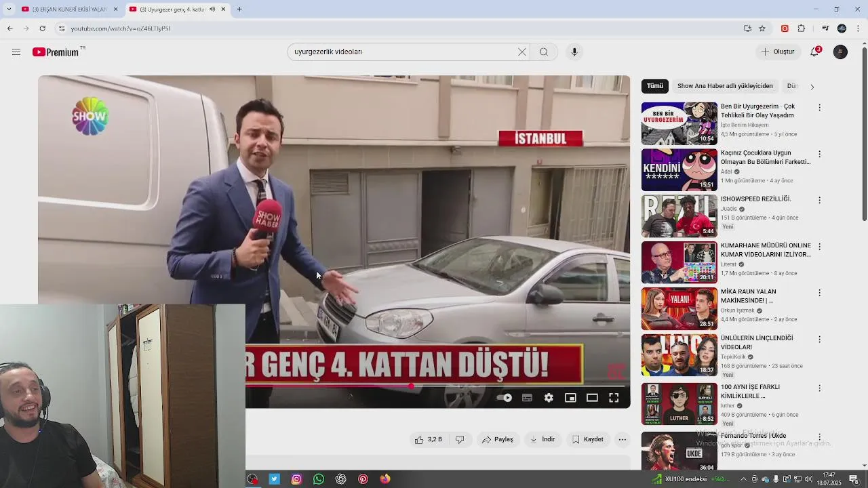Enable miniplayer mode
The height and width of the screenshot is (488, 868).
[570, 398]
